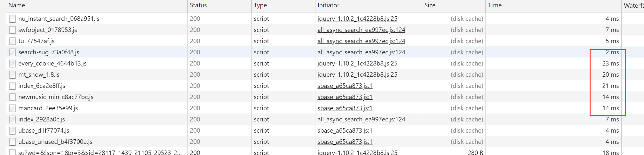The width and height of the screenshot is (644, 155).
Task: Select the mancard_2ee35e99.js request
Action: tap(48, 108)
